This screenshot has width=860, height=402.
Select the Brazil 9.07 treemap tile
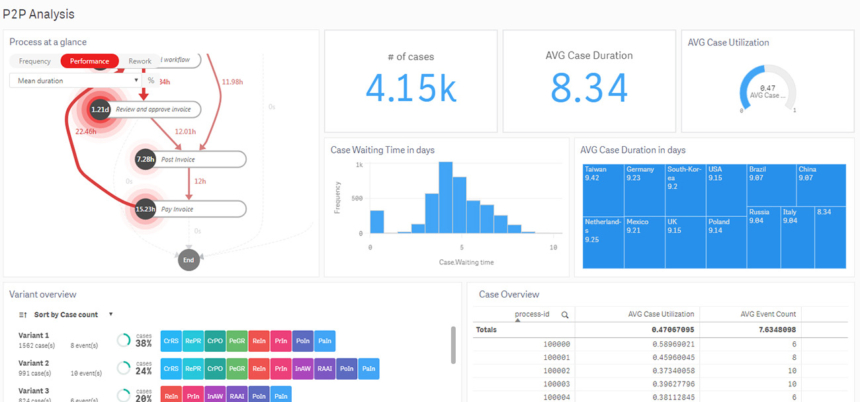pos(771,184)
